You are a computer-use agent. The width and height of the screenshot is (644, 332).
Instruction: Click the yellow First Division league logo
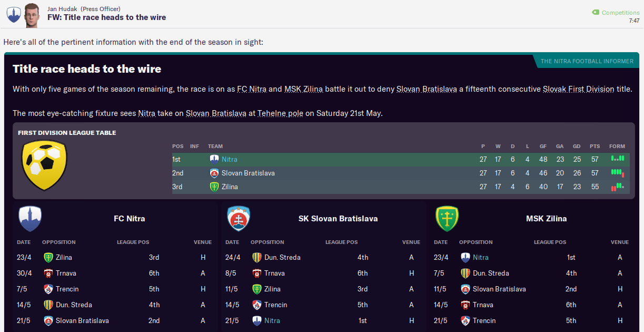pyautogui.click(x=44, y=165)
